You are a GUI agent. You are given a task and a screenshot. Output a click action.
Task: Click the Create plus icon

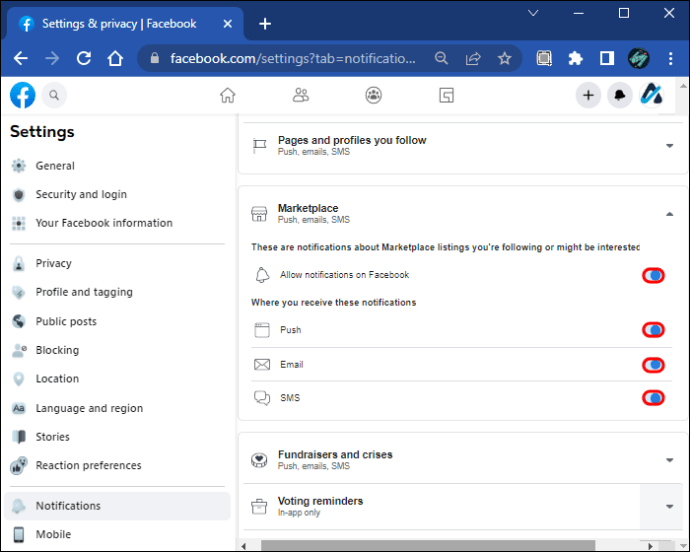tap(588, 95)
